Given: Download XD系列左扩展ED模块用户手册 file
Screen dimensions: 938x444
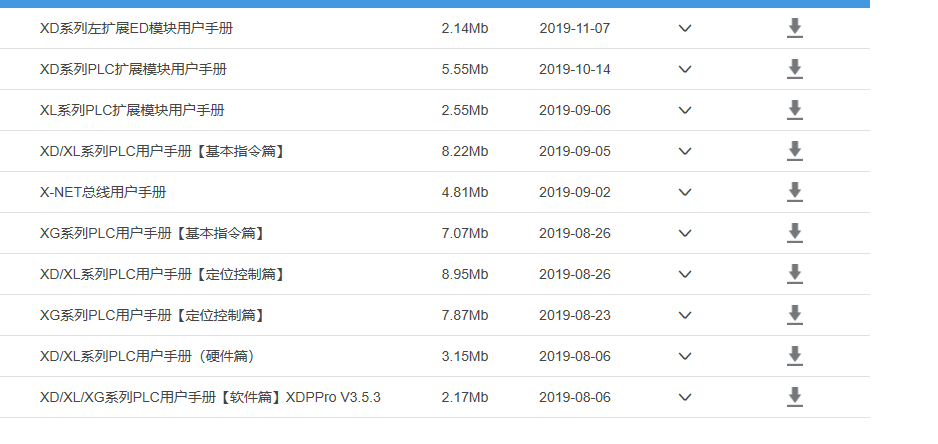Looking at the screenshot, I should 795,28.
